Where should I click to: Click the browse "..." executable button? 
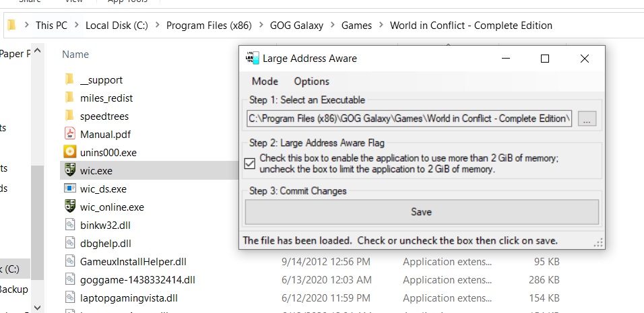pos(587,118)
